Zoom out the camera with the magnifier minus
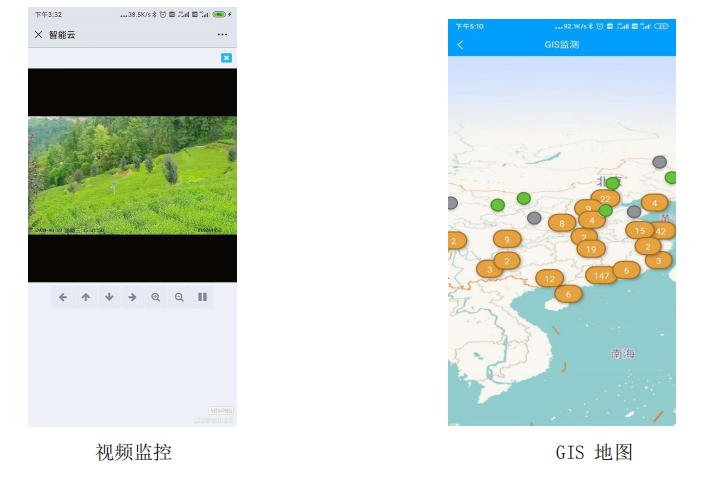The image size is (716, 482). click(179, 297)
